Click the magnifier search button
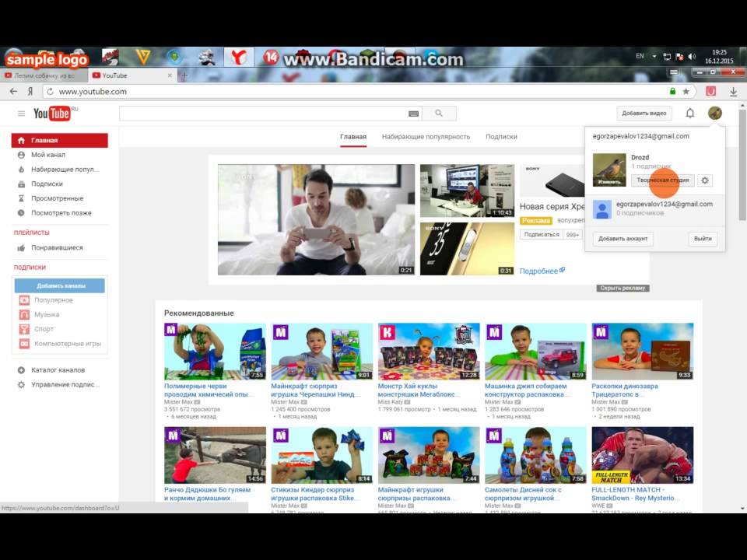This screenshot has height=560, width=747. 439,114
